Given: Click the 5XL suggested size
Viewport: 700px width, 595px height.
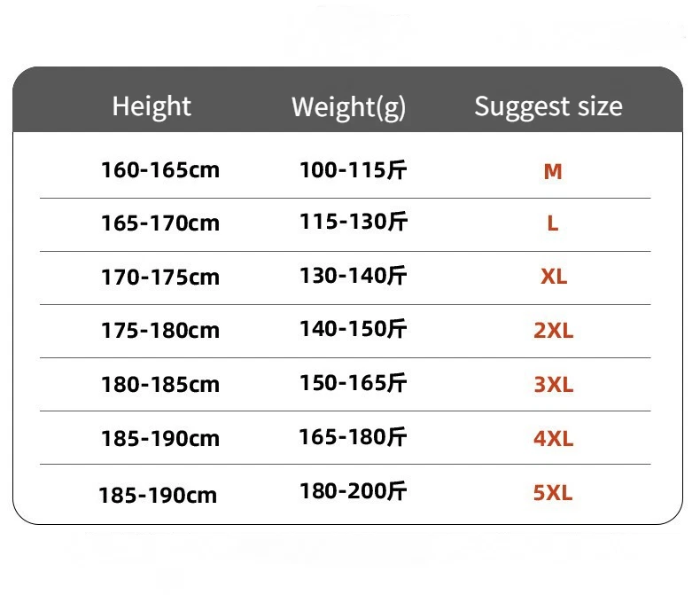Looking at the screenshot, I should 554,492.
